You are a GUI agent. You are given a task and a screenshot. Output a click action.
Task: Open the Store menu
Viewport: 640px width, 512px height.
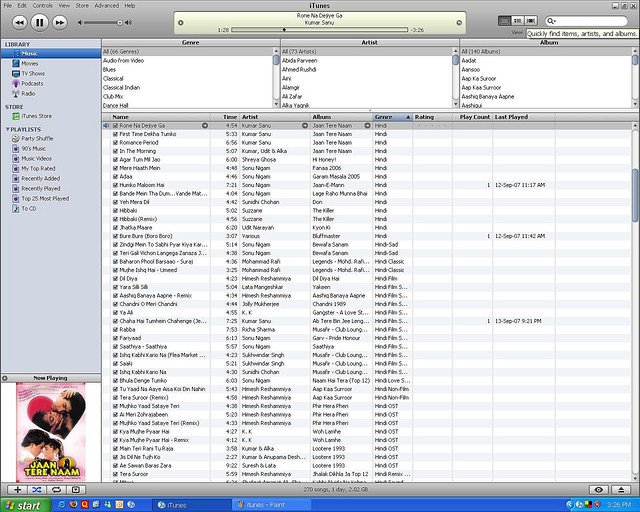pyautogui.click(x=82, y=6)
